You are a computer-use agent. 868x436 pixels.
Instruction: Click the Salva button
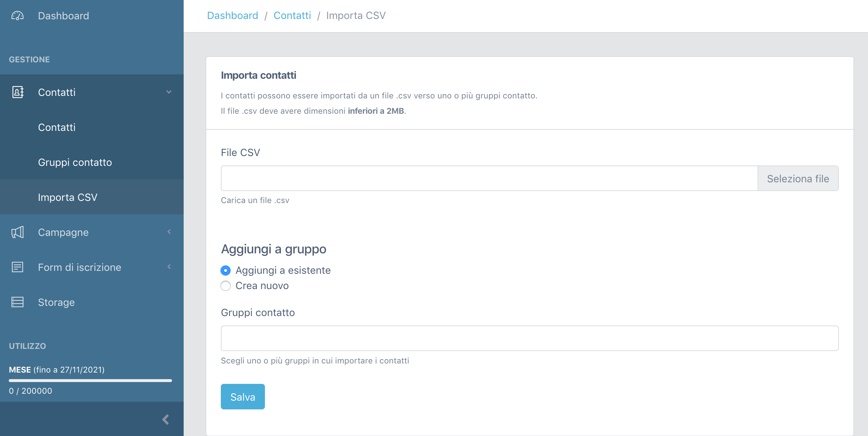pos(243,397)
